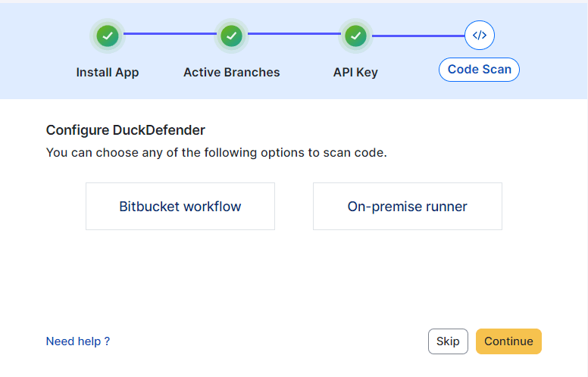Screen dimensions: 588x377
Task: Click progress line between Install App and Active Branches
Action: 170,34
